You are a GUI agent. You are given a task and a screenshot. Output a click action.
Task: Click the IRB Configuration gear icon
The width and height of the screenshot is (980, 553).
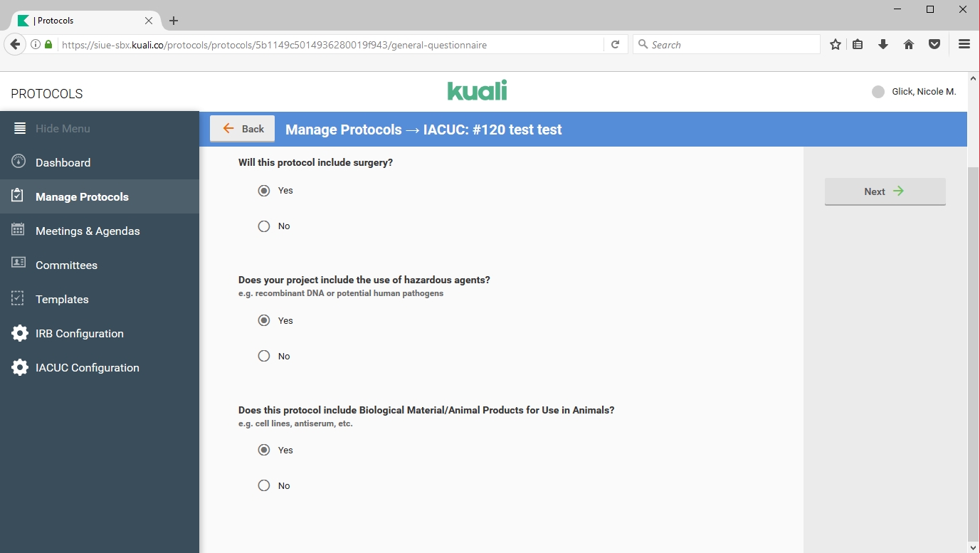pyautogui.click(x=20, y=333)
